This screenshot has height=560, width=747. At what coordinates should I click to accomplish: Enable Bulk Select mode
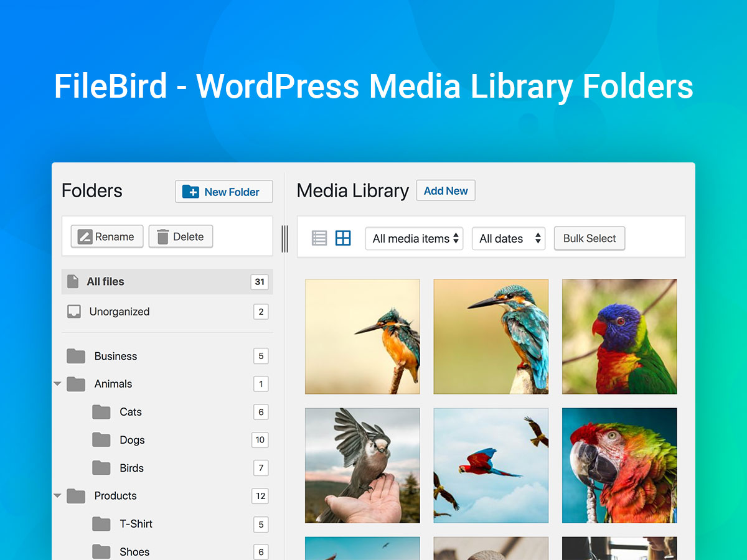tap(590, 238)
